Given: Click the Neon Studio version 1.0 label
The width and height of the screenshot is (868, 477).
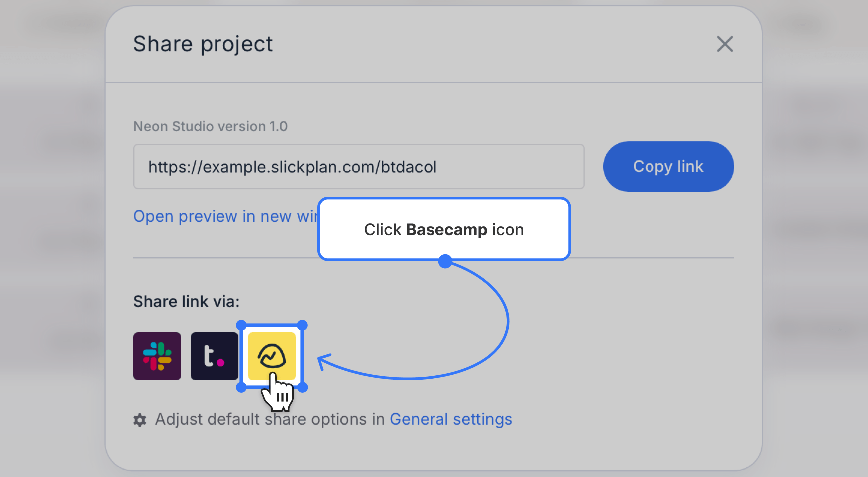Looking at the screenshot, I should pyautogui.click(x=210, y=126).
